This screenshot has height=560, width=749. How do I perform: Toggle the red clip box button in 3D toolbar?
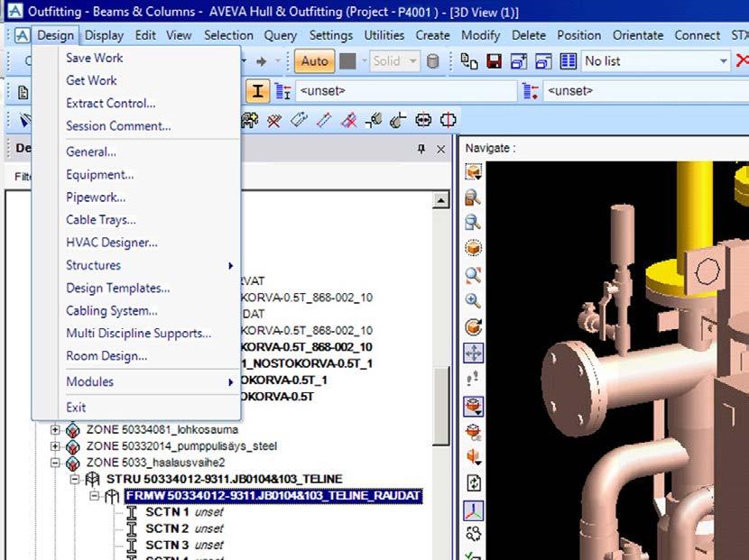pyautogui.click(x=474, y=407)
